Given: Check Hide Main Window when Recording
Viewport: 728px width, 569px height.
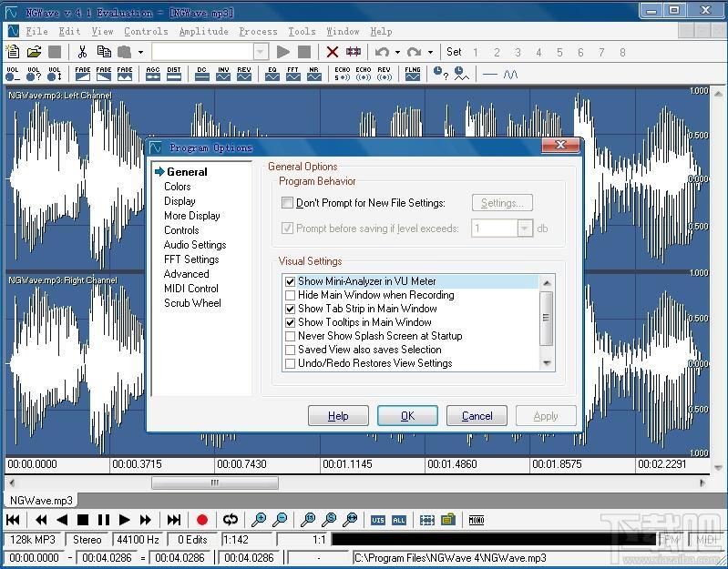Looking at the screenshot, I should [290, 295].
